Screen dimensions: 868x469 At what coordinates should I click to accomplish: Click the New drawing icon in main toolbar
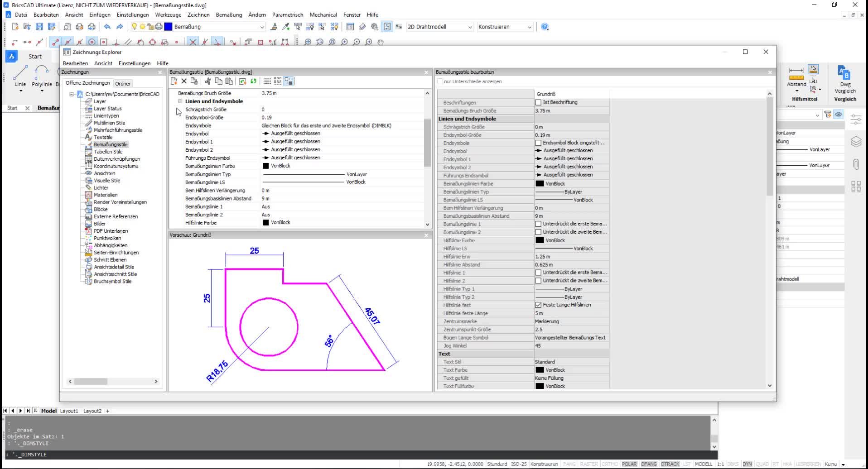point(15,27)
